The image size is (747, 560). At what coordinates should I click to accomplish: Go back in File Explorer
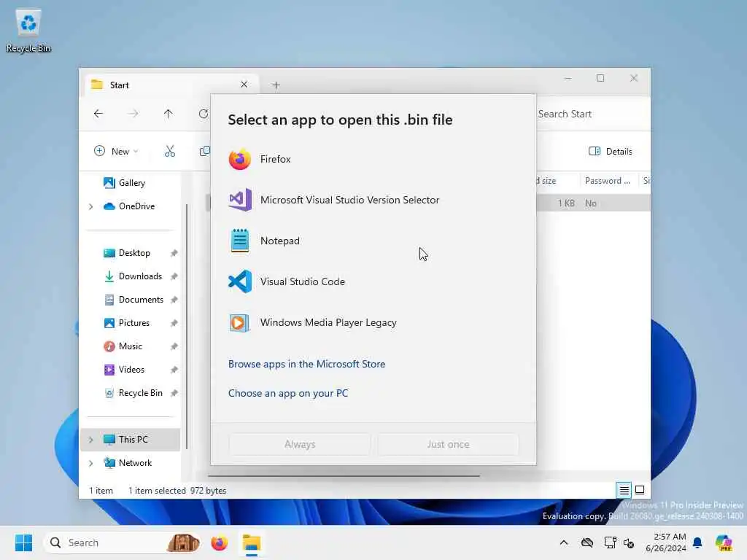coord(98,114)
